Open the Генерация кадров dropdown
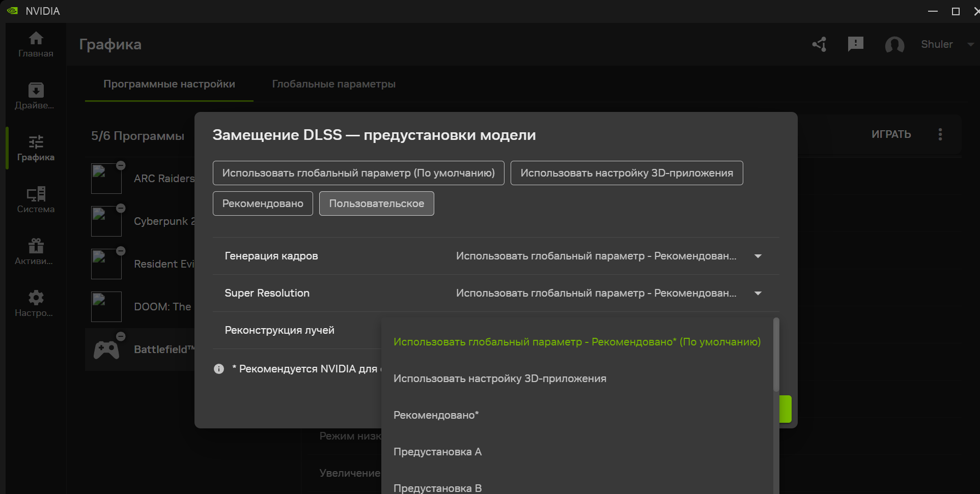Viewport: 980px width, 494px height. pos(758,256)
